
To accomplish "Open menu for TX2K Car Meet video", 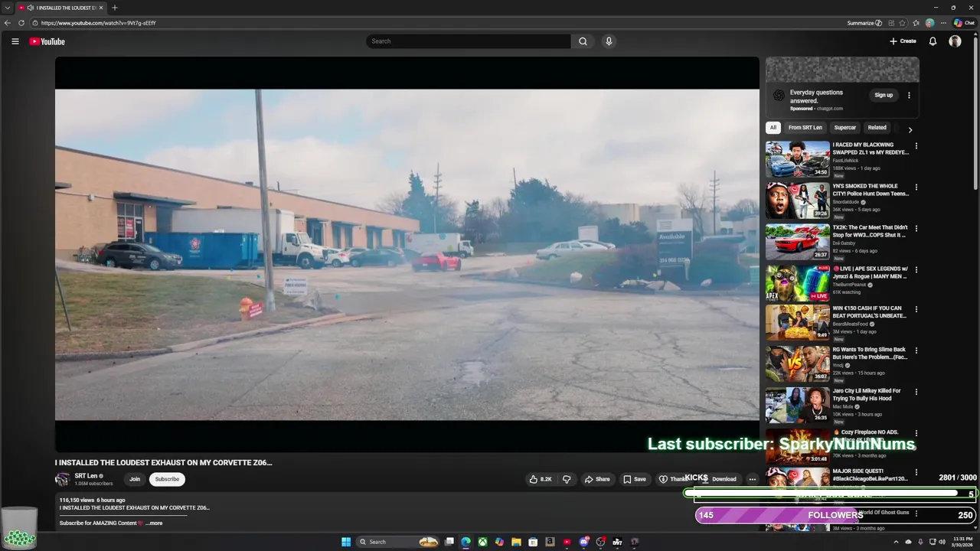I will (916, 228).
